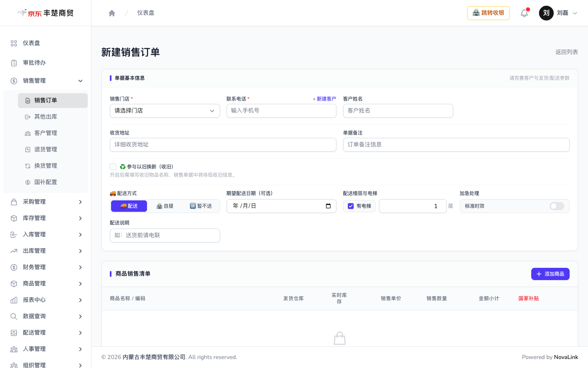Go to 销售订单 submenu item
The image size is (588, 368).
click(x=53, y=101)
